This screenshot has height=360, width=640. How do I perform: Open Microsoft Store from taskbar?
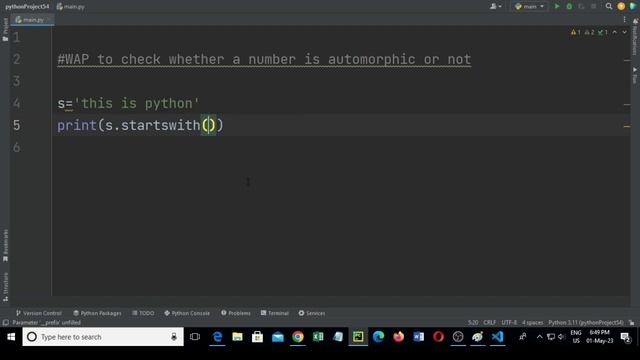(x=258, y=337)
